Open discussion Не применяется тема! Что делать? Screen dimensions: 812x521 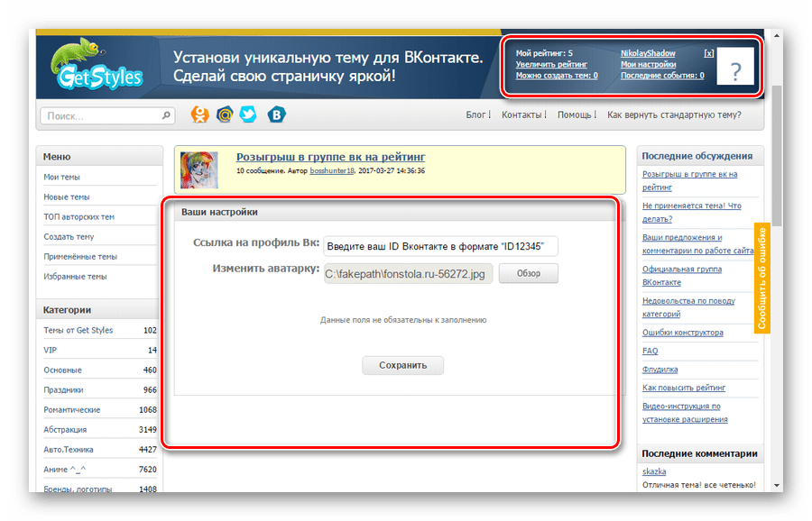pyautogui.click(x=692, y=212)
